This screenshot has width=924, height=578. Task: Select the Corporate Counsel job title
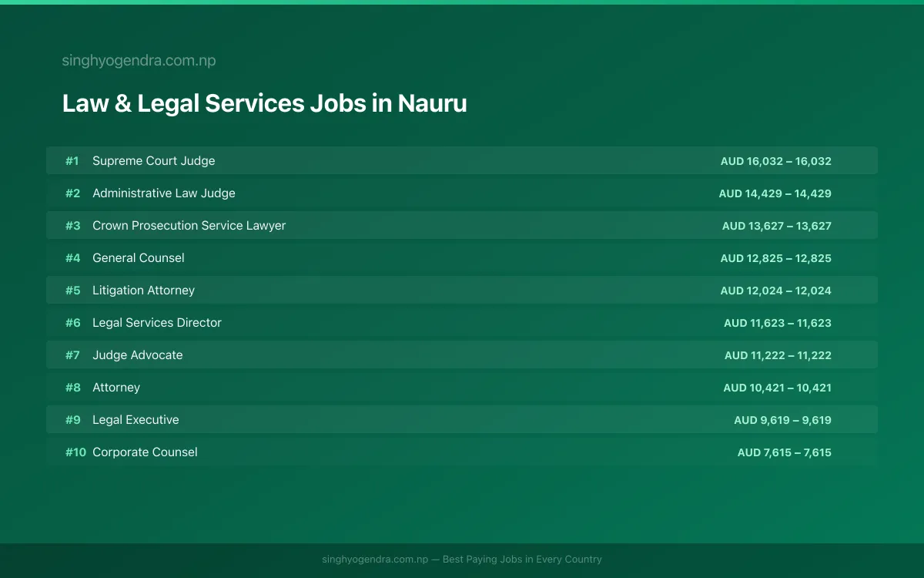coord(145,452)
